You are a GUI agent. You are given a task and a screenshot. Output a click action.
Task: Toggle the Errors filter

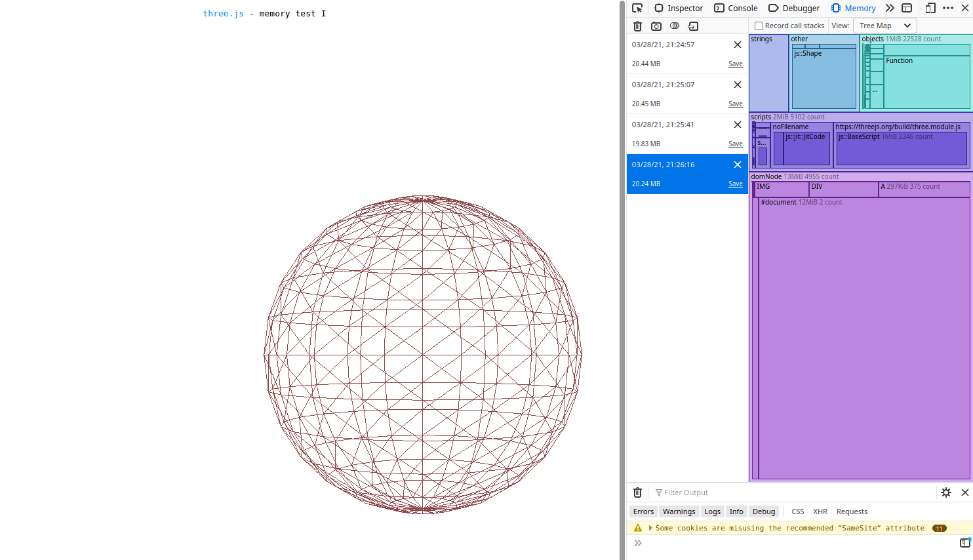pyautogui.click(x=643, y=511)
